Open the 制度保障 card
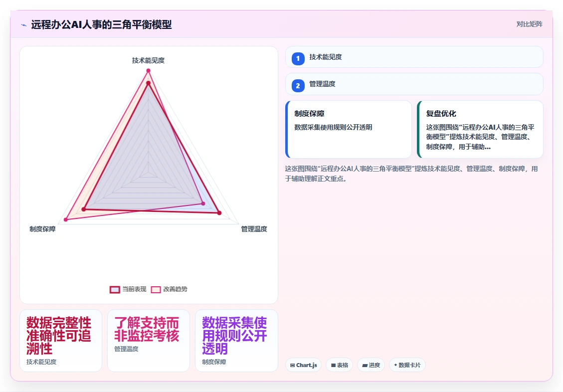 coord(348,129)
